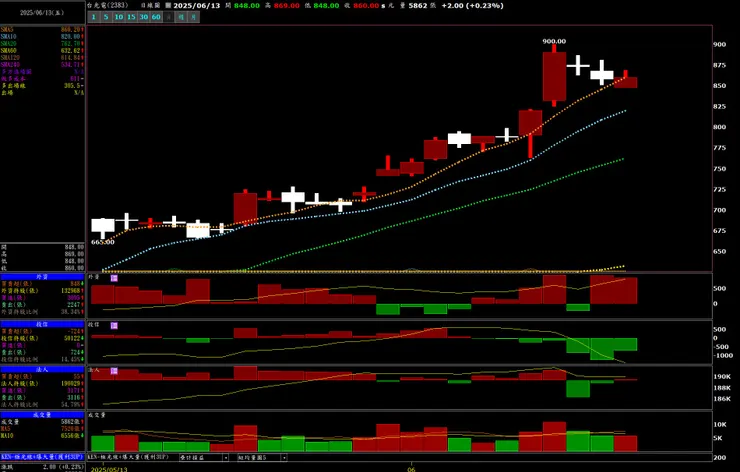Click the tall red candlestick peaking at 900

(554, 76)
